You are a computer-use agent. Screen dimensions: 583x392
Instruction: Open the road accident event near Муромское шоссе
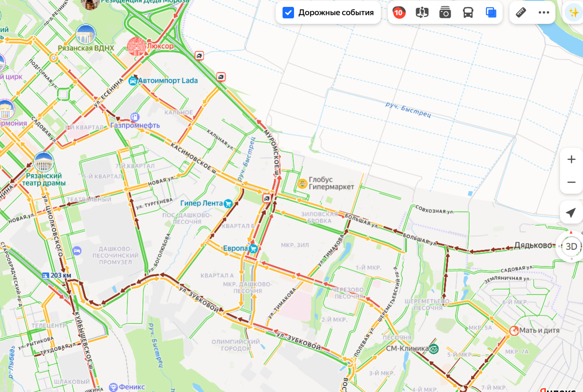pyautogui.click(x=266, y=198)
